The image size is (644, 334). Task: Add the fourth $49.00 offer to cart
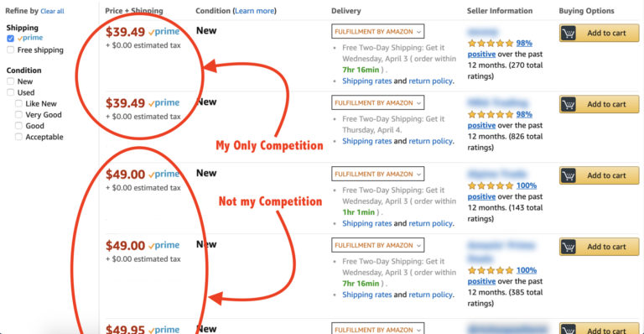coord(599,247)
